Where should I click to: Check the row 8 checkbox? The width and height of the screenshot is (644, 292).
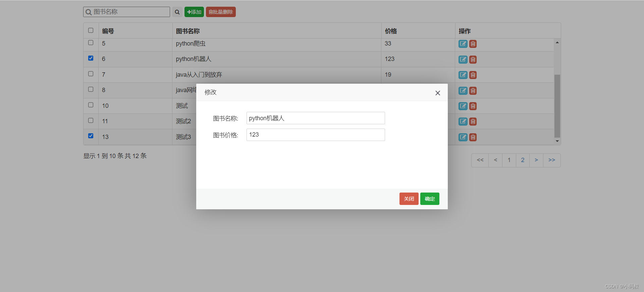[x=91, y=89]
